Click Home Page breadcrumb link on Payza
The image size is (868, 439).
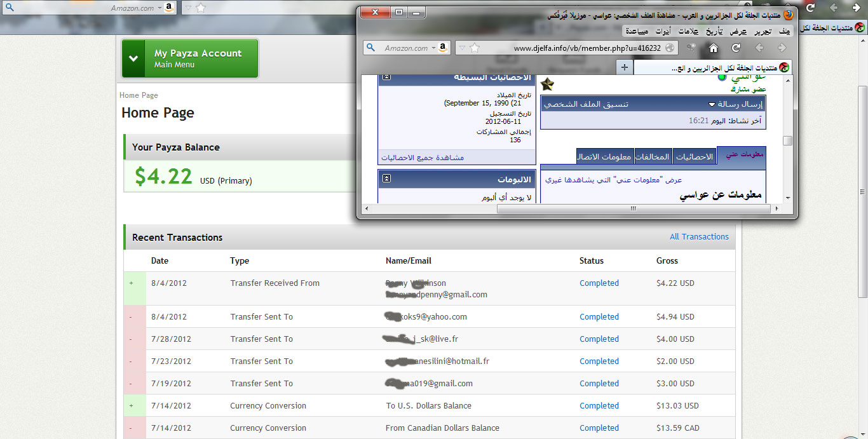point(139,95)
